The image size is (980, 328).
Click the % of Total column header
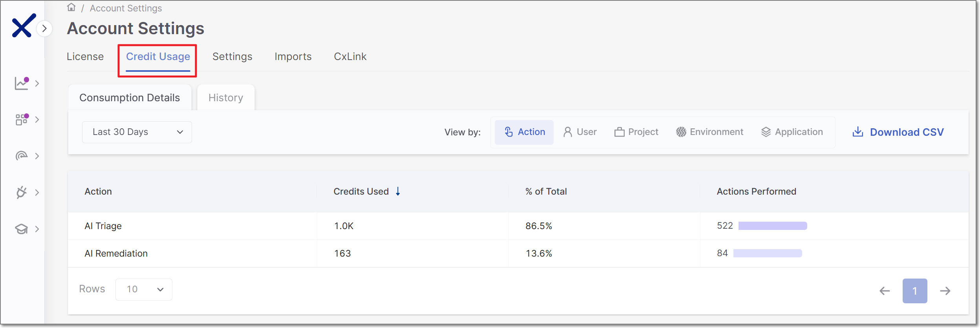(546, 191)
